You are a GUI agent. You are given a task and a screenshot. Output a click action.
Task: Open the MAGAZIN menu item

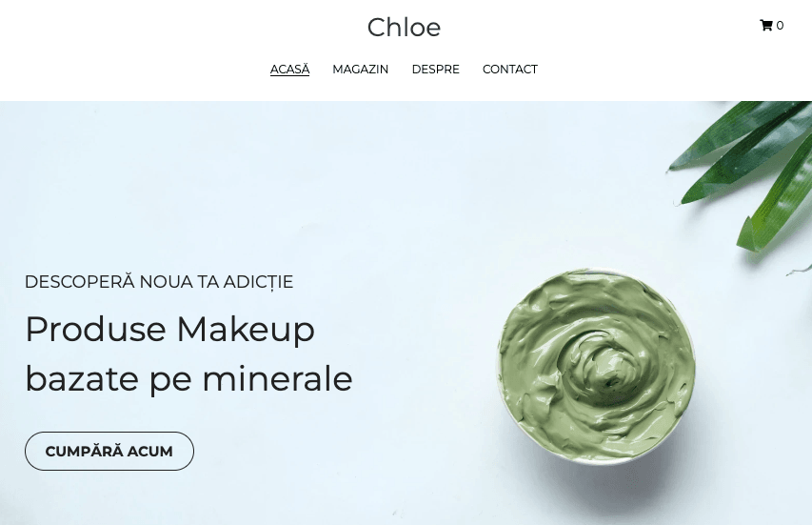coord(361,70)
